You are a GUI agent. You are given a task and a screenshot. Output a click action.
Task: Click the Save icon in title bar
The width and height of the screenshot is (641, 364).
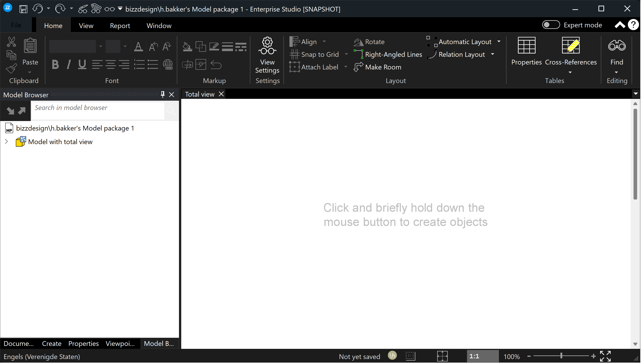tap(23, 9)
